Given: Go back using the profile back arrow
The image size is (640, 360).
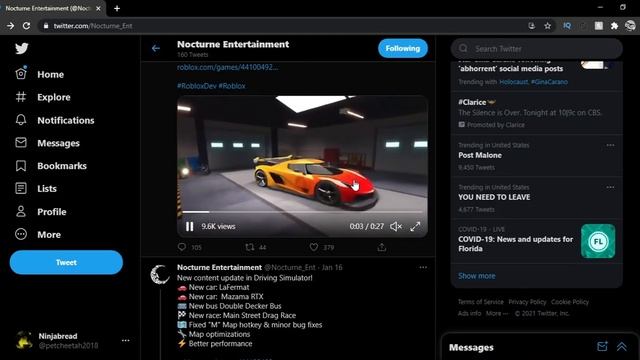Looking at the screenshot, I should 156,49.
